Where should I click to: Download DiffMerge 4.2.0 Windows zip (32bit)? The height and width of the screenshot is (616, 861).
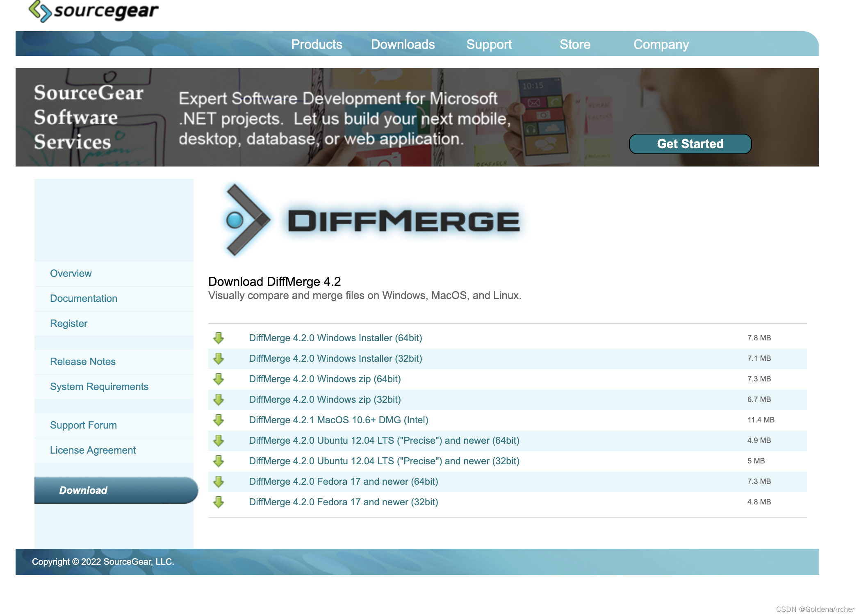[325, 399]
